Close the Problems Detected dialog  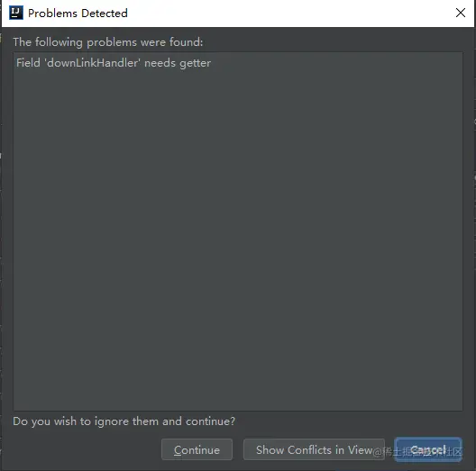click(460, 13)
